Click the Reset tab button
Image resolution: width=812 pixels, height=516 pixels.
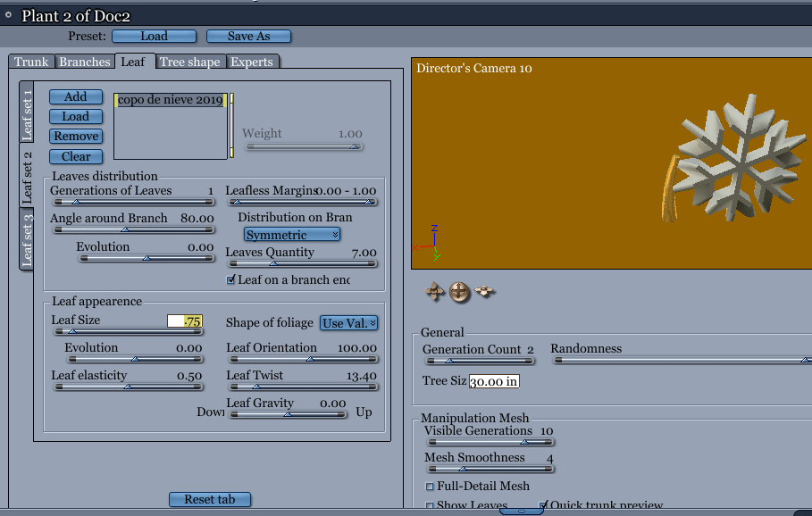210,499
